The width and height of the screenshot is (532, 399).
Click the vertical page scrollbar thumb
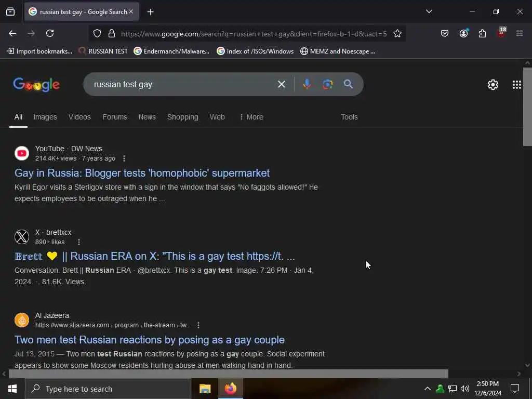point(527,107)
